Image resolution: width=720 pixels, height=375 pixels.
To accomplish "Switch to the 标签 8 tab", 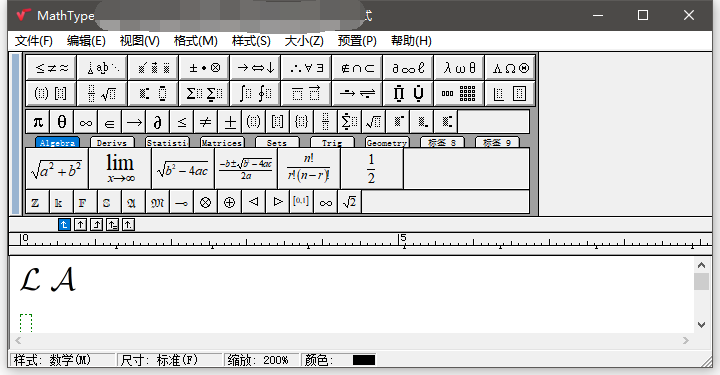I will [442, 142].
